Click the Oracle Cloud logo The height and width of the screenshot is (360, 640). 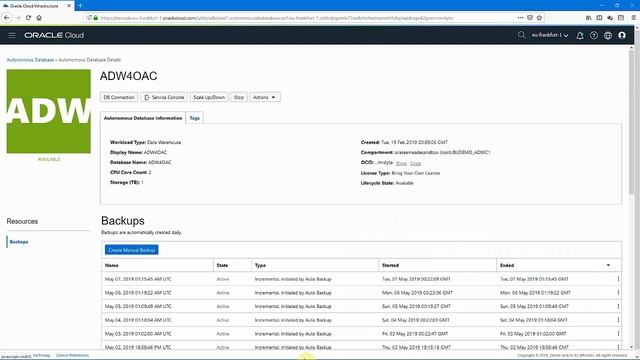[54, 36]
